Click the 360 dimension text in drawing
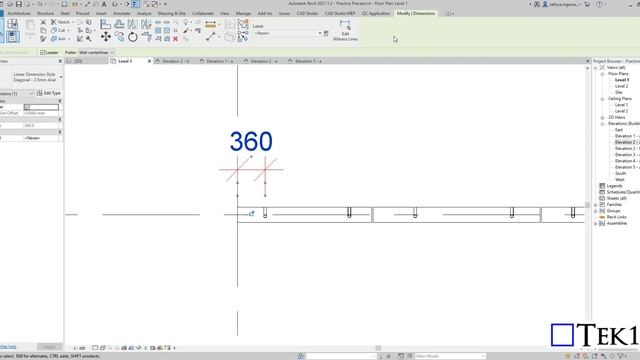 click(251, 142)
